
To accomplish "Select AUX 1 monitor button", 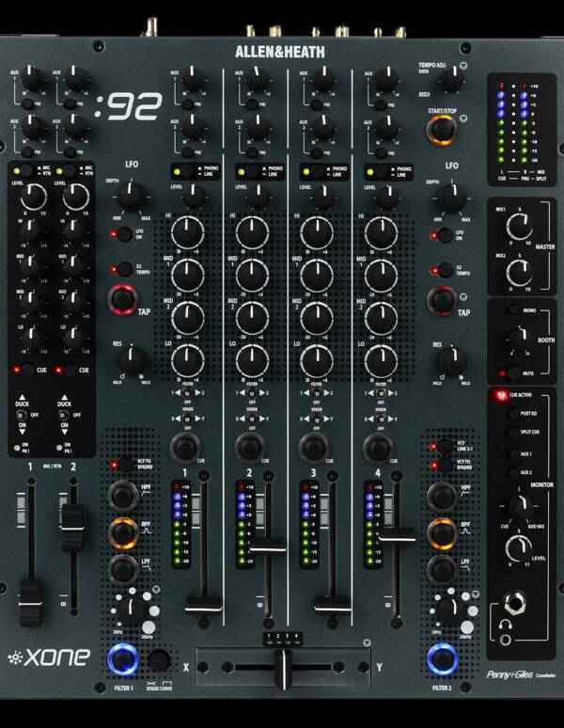I will pyautogui.click(x=513, y=453).
